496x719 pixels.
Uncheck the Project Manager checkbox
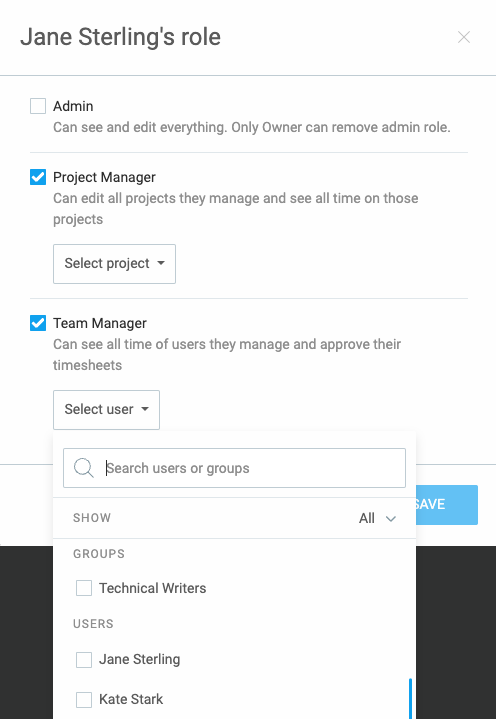pos(38,177)
